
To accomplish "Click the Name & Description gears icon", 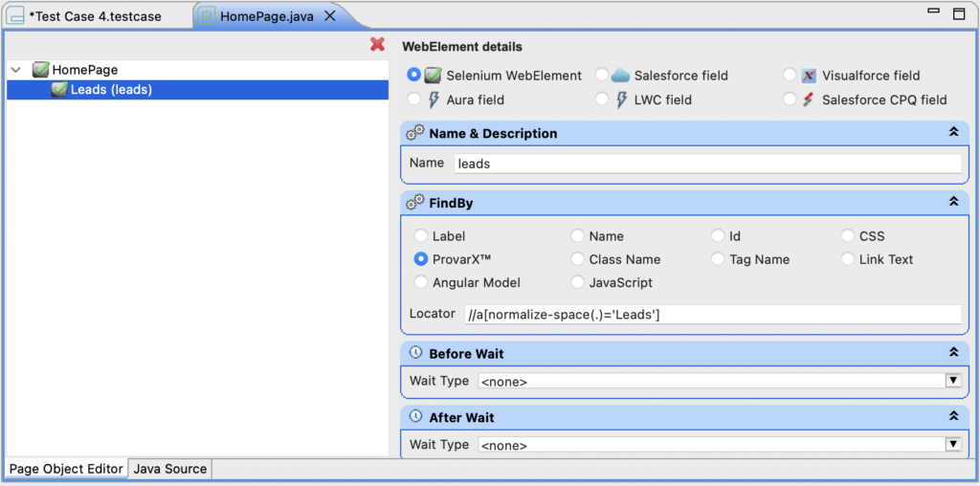I will pyautogui.click(x=415, y=133).
